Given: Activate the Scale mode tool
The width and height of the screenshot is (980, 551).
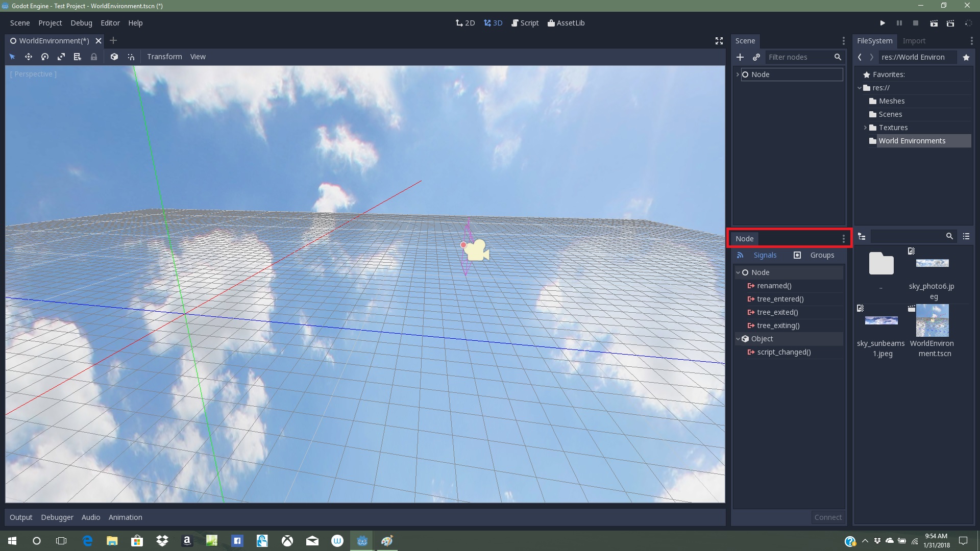Looking at the screenshot, I should (61, 57).
